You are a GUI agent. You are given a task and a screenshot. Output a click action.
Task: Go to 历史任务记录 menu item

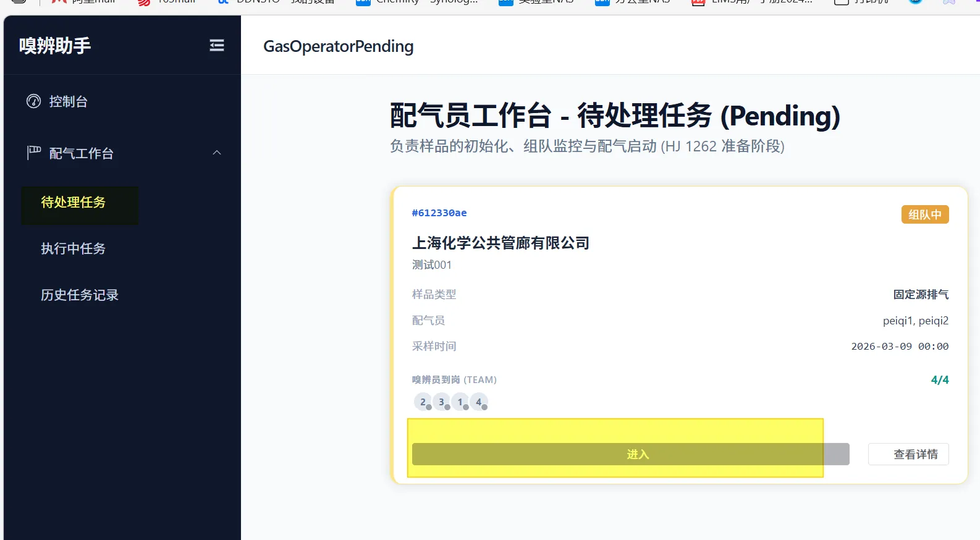coord(80,295)
